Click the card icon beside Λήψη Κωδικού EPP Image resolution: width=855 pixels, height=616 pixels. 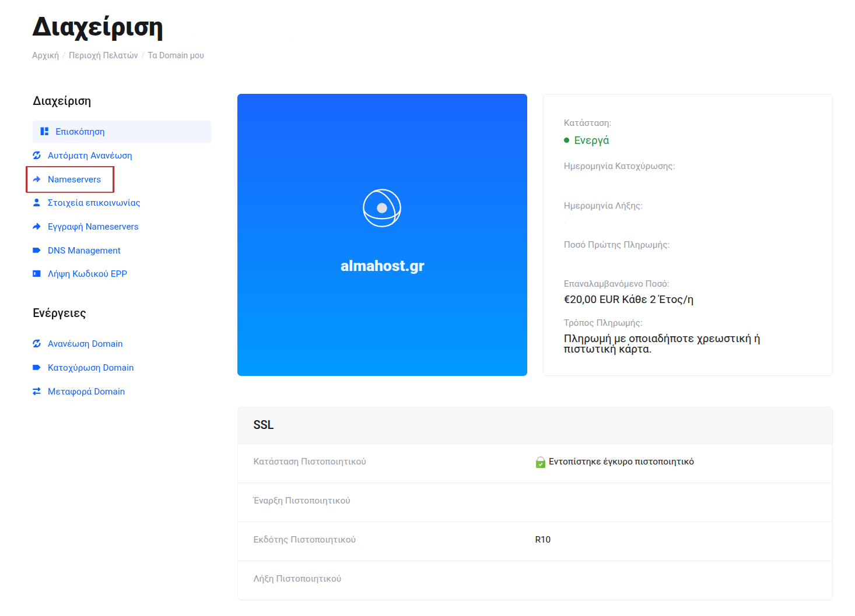tap(37, 274)
